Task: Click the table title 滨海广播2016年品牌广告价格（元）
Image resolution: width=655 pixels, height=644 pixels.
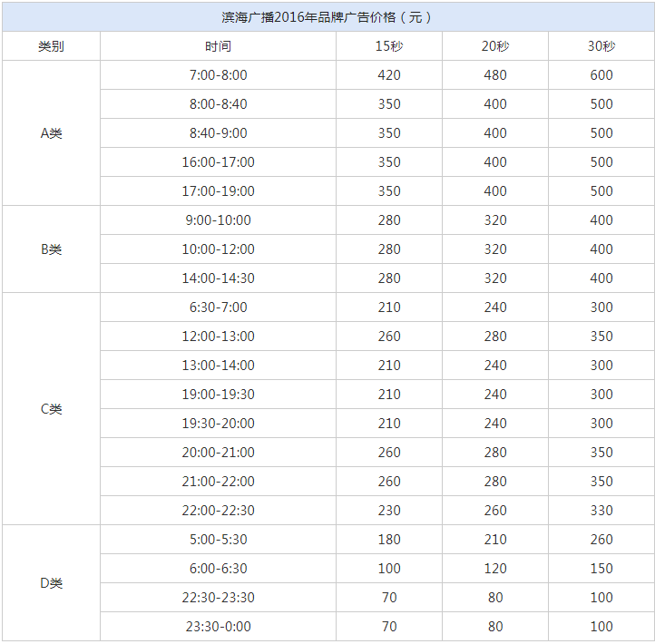Action: click(x=327, y=17)
